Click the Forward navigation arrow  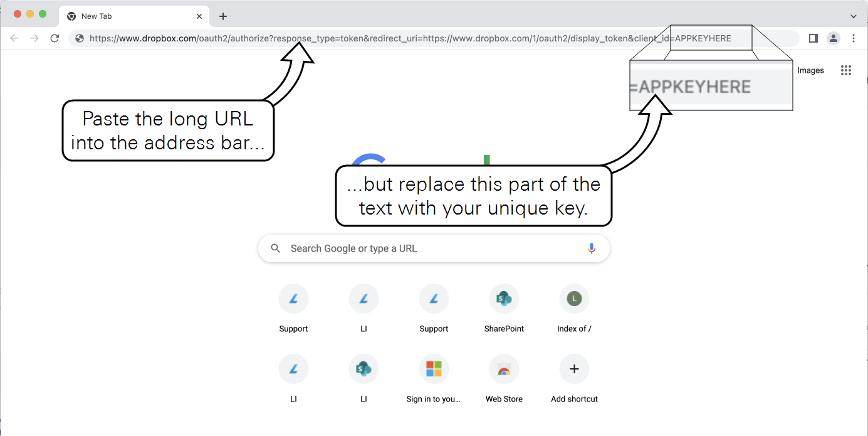tap(34, 38)
